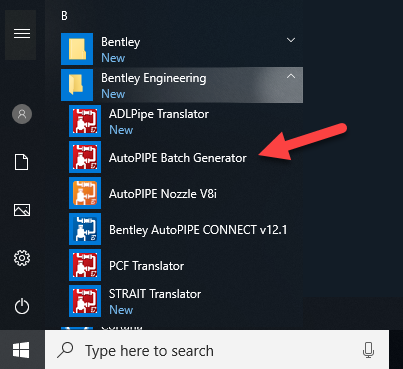Click the Windows Start button
The width and height of the screenshot is (403, 369).
point(21,350)
